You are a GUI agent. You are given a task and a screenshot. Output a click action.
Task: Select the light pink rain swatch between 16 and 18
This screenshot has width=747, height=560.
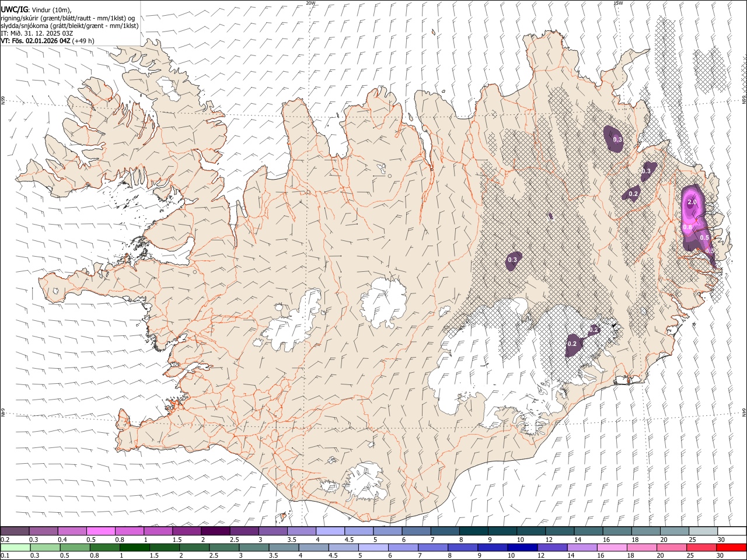(x=612, y=548)
